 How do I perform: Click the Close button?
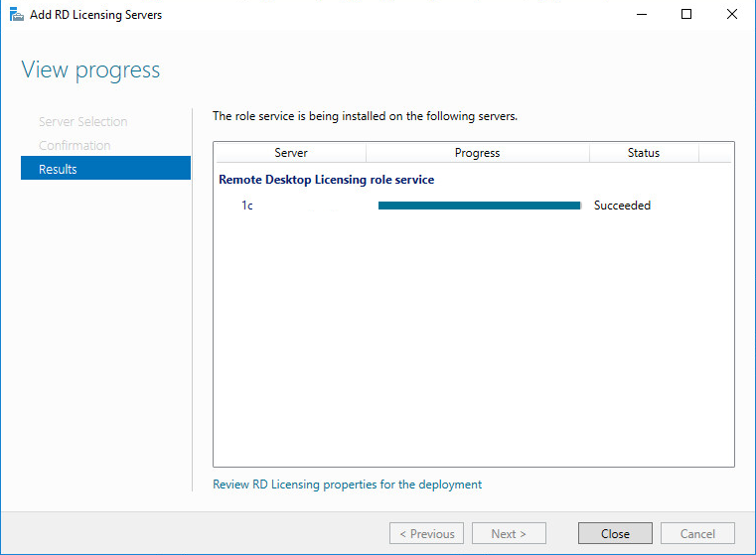tap(615, 533)
